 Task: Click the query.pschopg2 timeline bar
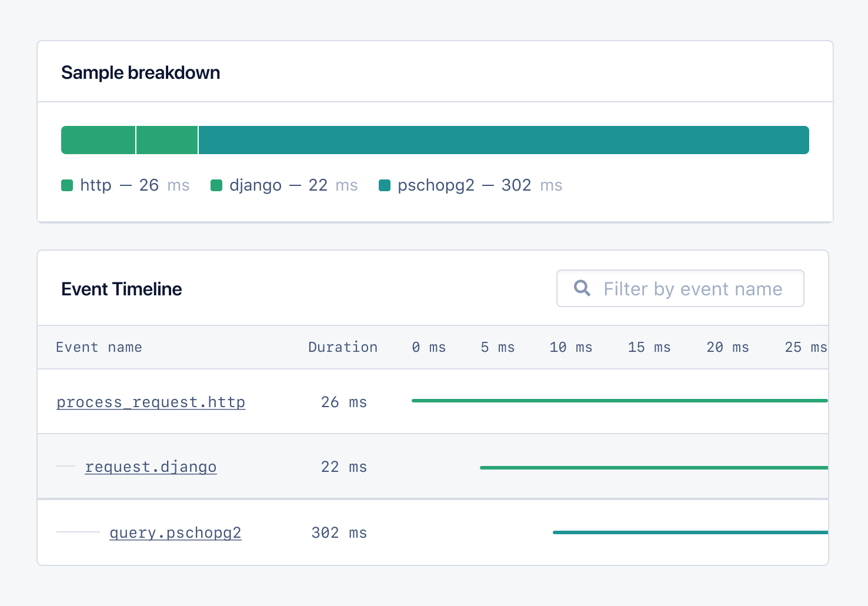tap(690, 532)
